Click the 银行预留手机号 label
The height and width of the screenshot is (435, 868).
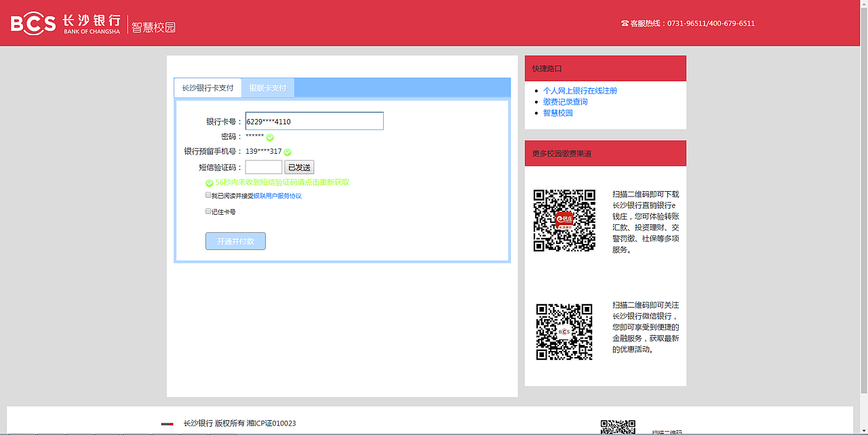coord(212,152)
